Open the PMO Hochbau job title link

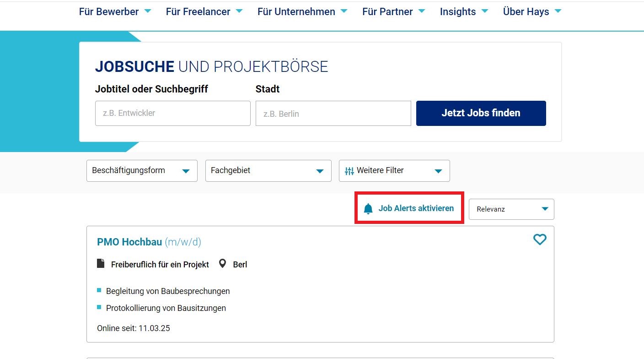149,242
